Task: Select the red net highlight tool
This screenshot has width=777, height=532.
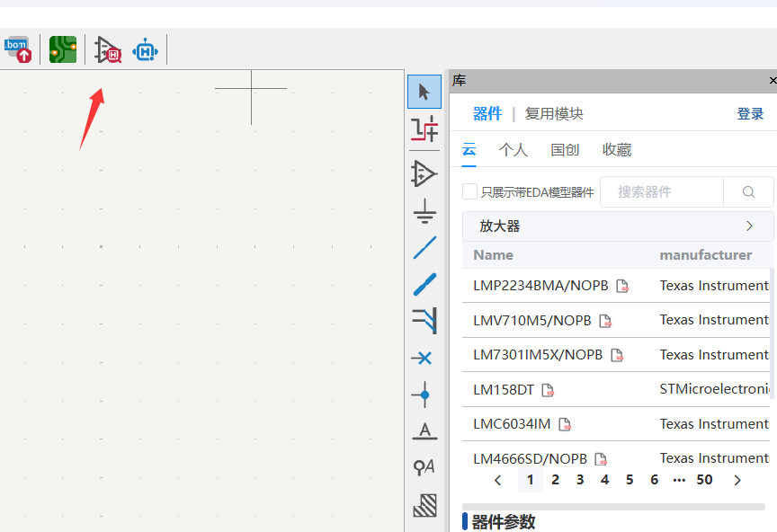Action: tap(424, 129)
